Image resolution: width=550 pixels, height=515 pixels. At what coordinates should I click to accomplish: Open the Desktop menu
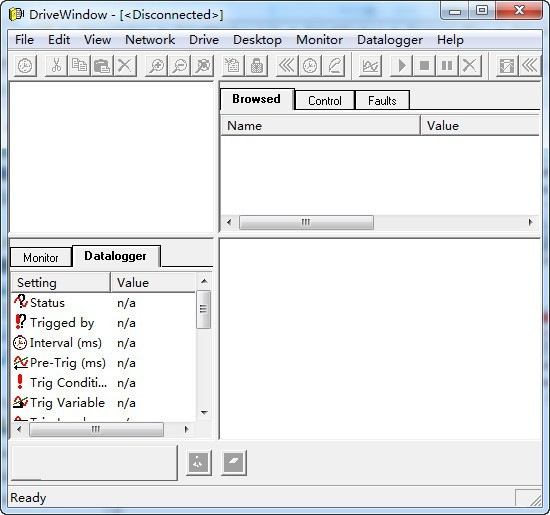tap(257, 40)
